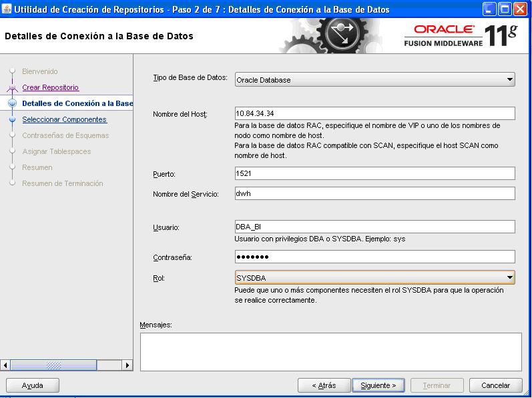Click the current step circle indicator icon
The image size is (532, 398).
pyautogui.click(x=13, y=103)
